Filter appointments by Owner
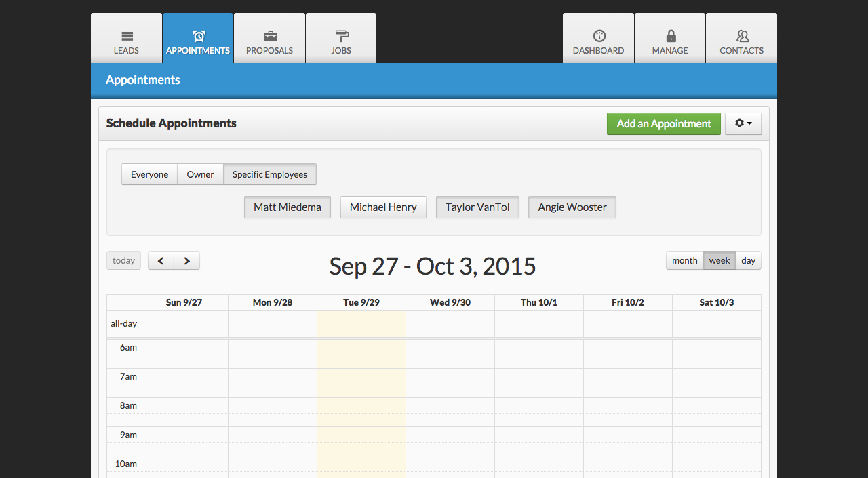 coord(201,174)
